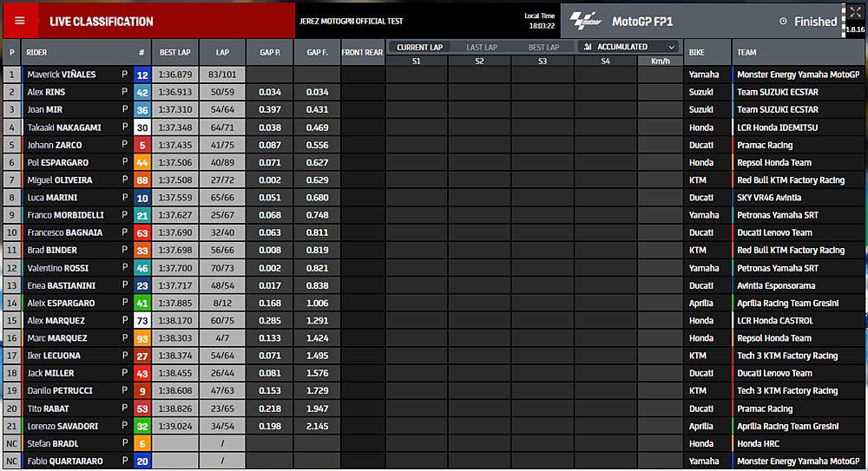Switch to LAST LAP view
This screenshot has width=868, height=471.
(x=482, y=47)
